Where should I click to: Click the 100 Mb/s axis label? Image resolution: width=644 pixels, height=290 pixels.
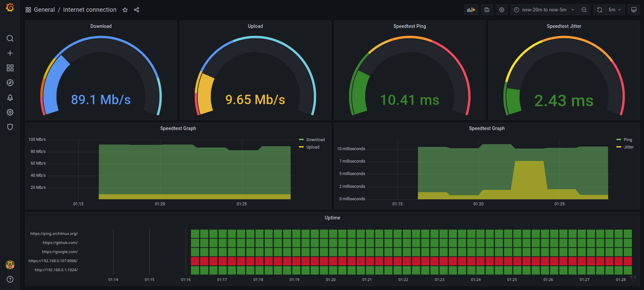point(37,139)
